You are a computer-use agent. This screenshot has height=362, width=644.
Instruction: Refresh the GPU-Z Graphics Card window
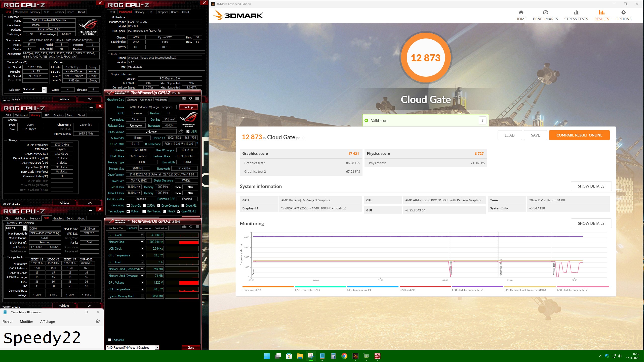click(190, 99)
